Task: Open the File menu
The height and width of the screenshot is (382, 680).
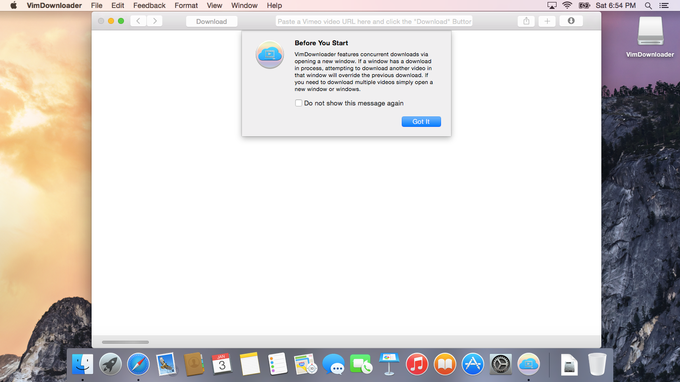Action: [x=96, y=6]
